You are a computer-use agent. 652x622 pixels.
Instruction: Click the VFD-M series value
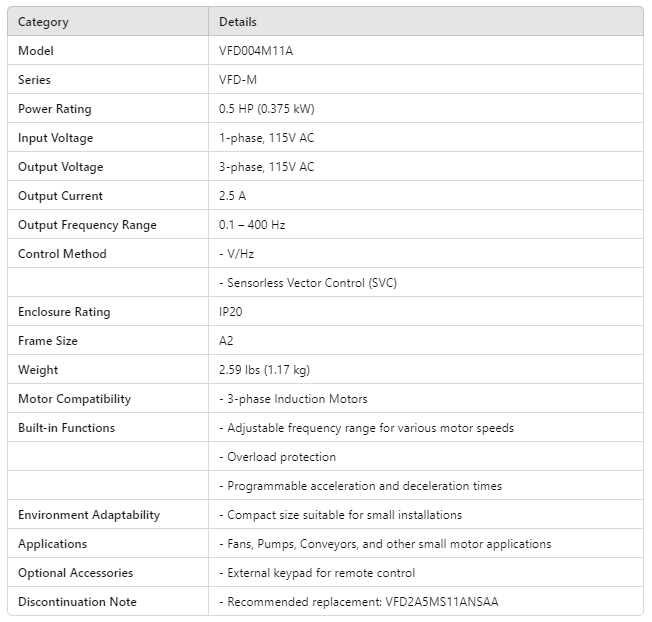pyautogui.click(x=239, y=80)
